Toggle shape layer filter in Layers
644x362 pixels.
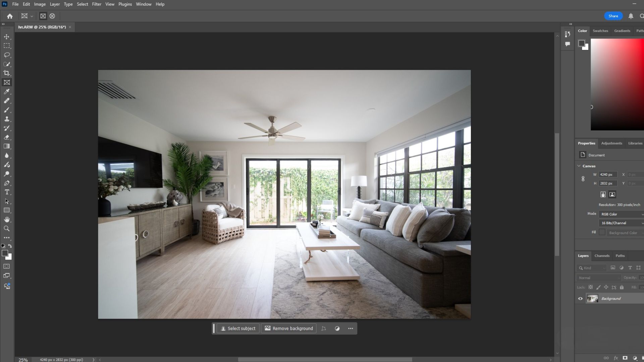pos(638,268)
